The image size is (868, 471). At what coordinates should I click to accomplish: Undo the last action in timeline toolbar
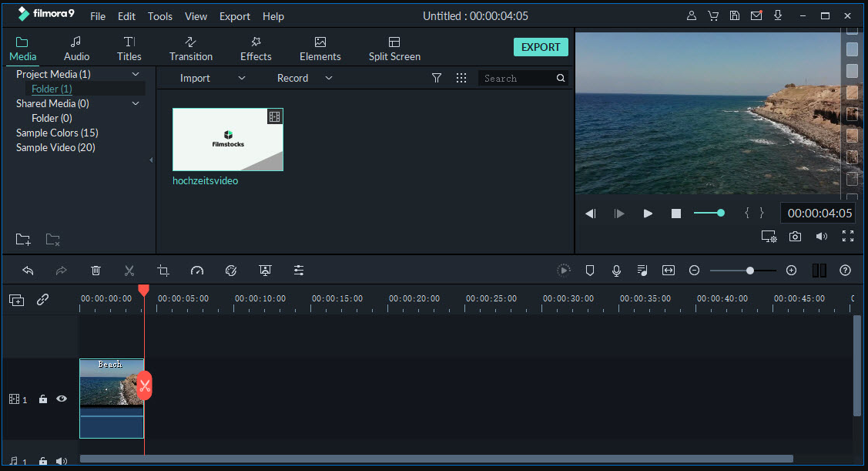coord(28,271)
